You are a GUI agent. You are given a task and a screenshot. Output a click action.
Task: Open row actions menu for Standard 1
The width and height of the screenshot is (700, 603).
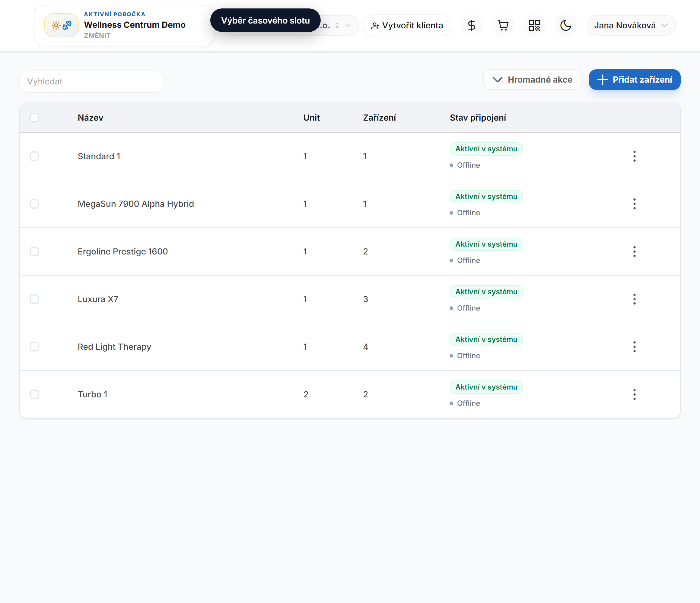[x=635, y=156]
